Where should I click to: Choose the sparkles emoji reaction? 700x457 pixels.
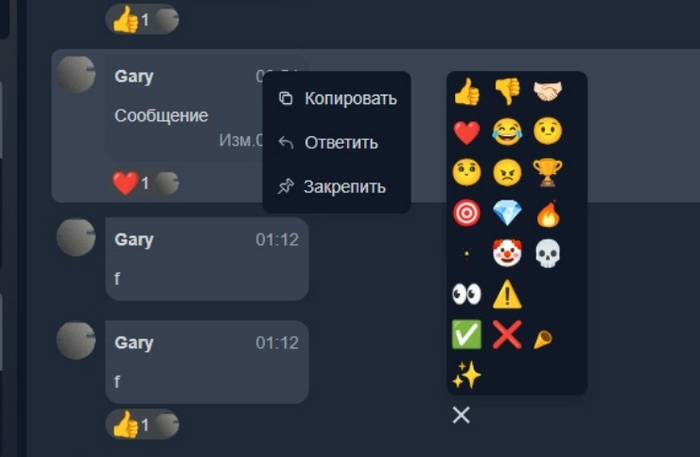467,374
